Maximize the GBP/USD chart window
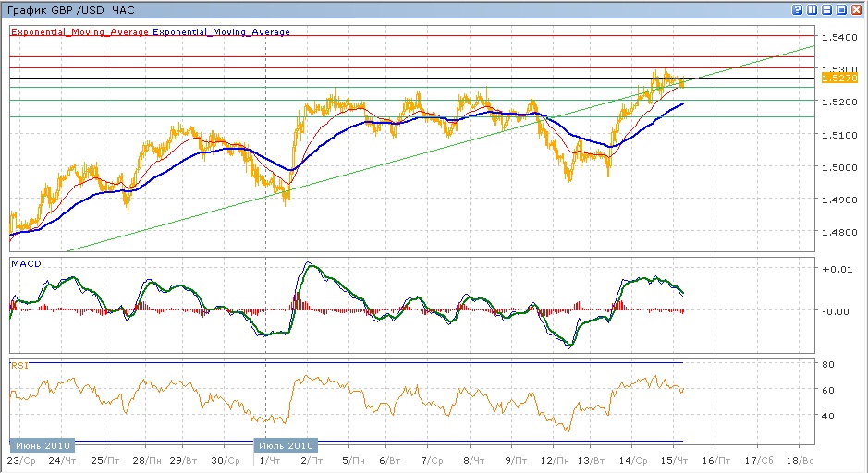The height and width of the screenshot is (473, 868). [841, 9]
